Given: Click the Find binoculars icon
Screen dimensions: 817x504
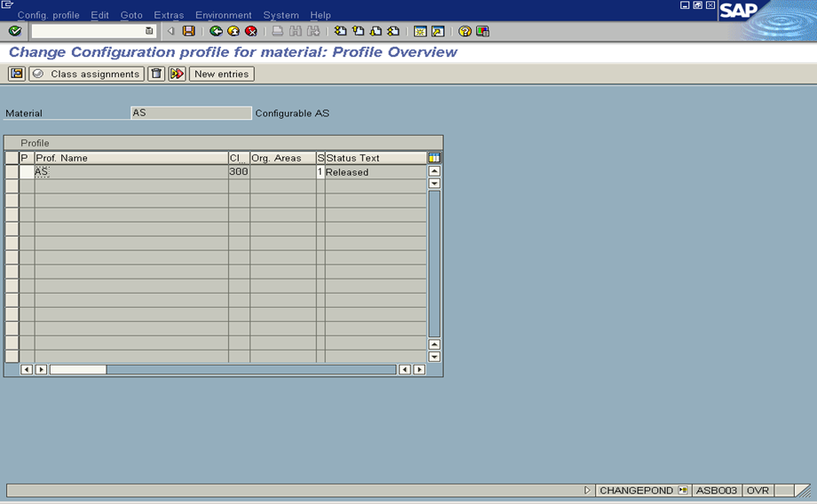Looking at the screenshot, I should (296, 31).
